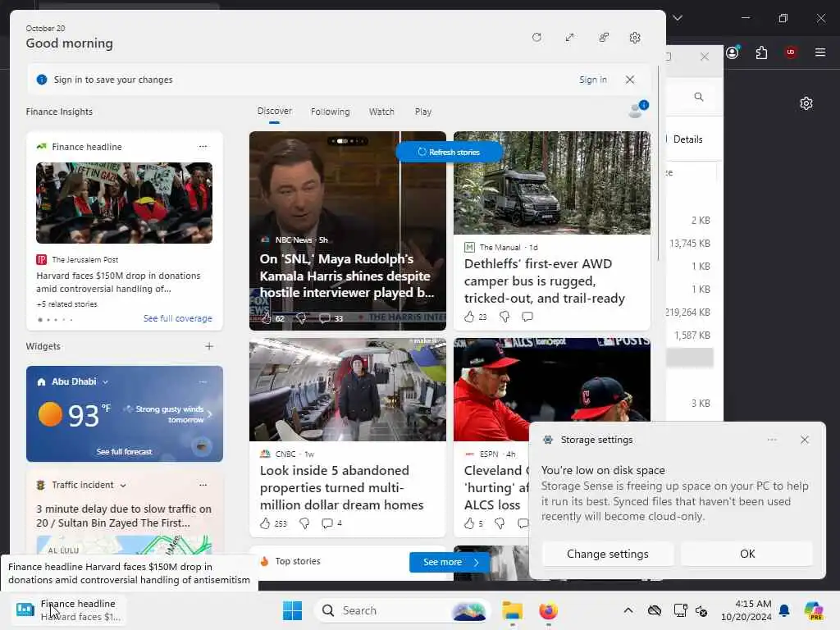This screenshot has height=630, width=840.
Task: Open the SNL story carousel indicator dots
Action: 347,141
